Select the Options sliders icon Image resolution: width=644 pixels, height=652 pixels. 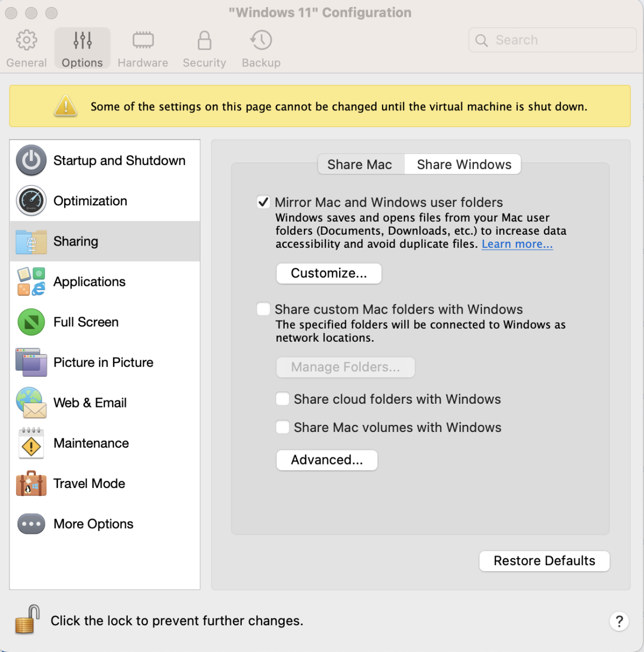pyautogui.click(x=83, y=40)
